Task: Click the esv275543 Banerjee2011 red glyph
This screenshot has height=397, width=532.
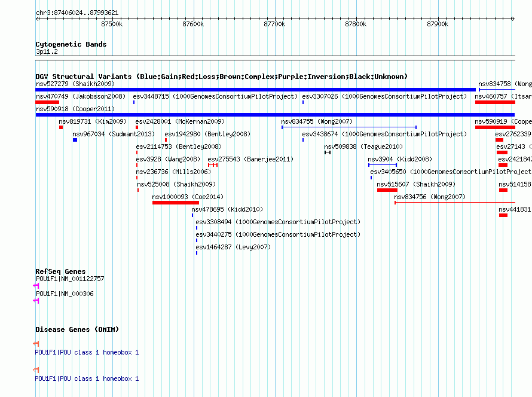Action: point(213,165)
